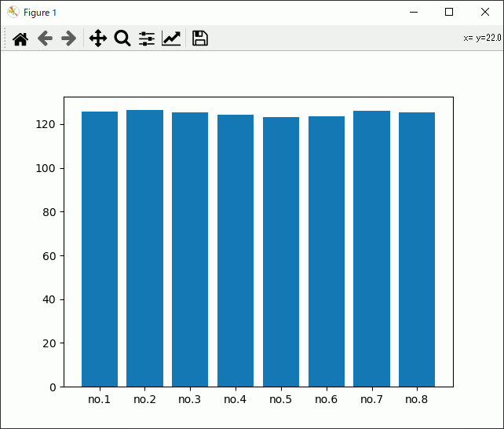Screen dimensions: 504x429
Task: Click the matplotlib icon in the title bar
Action: click(13, 13)
